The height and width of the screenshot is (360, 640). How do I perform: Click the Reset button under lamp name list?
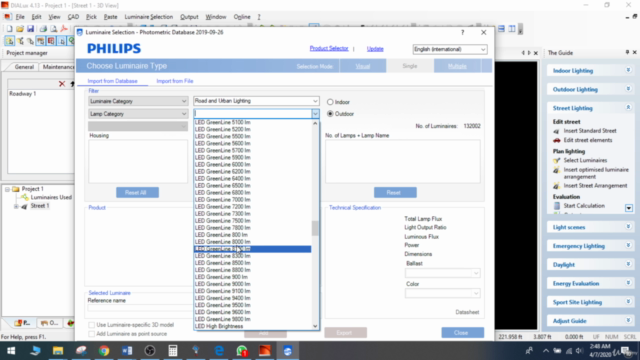pos(395,193)
